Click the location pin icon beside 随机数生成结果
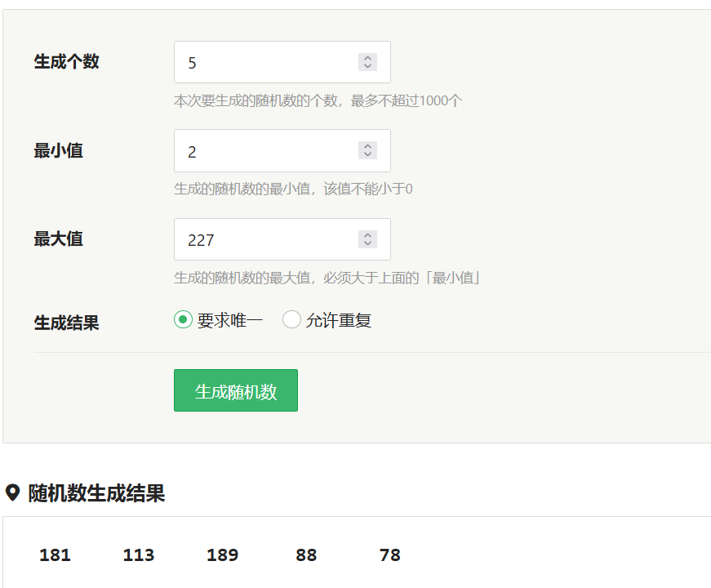 (x=13, y=492)
